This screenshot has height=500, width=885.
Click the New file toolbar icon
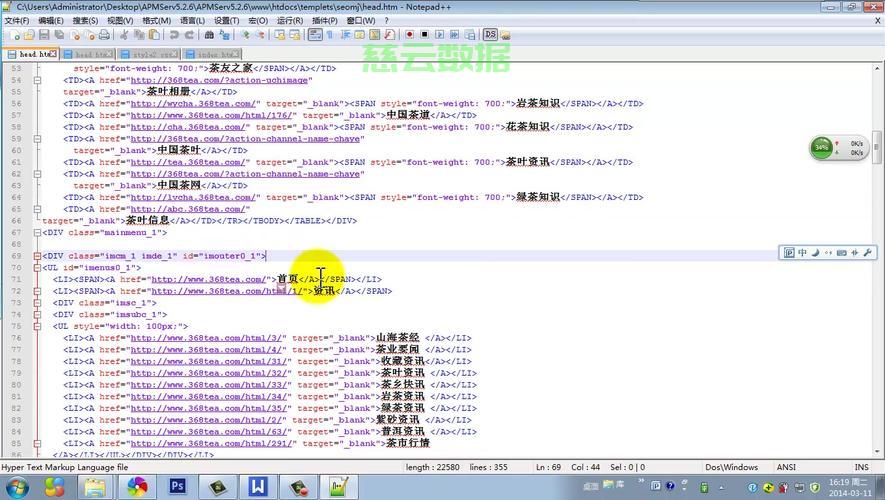[x=14, y=35]
